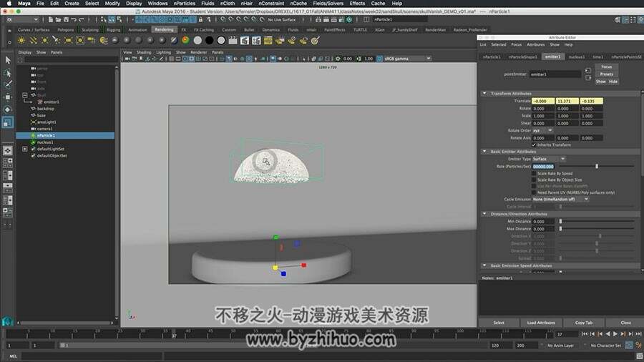Click the target dart shelf icon
644x362 pixels.
pos(315,40)
